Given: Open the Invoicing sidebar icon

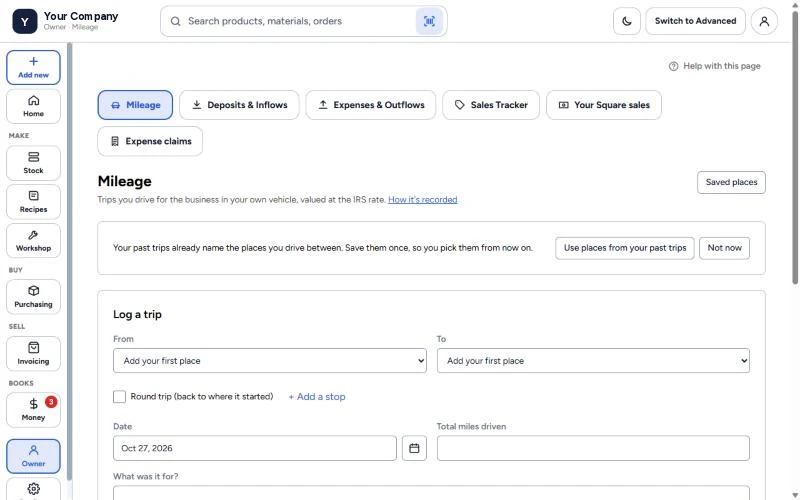Looking at the screenshot, I should coord(33,354).
